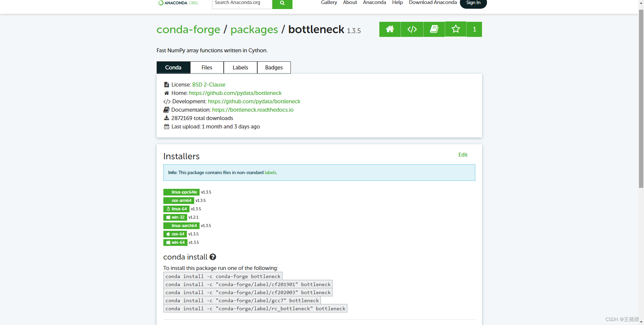644x325 pixels.
Task: Select the Conda tab
Action: [173, 67]
